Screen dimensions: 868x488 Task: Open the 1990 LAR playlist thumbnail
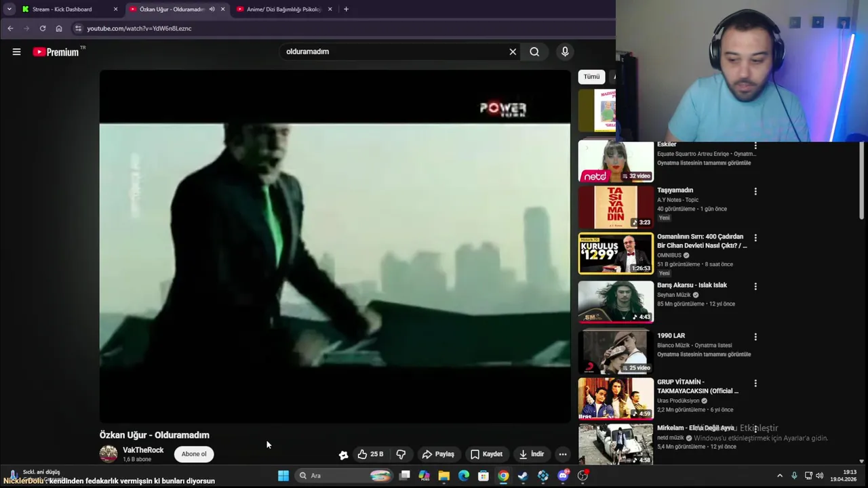coord(616,352)
